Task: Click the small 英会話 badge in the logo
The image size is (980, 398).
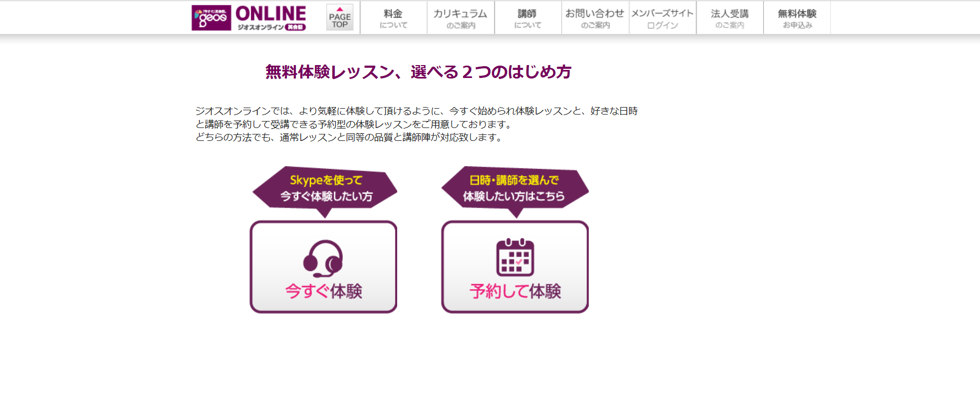Action: [295, 27]
